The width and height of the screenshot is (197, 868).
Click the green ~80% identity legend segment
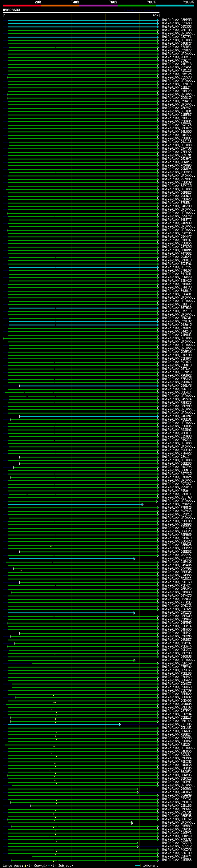(136, 6)
